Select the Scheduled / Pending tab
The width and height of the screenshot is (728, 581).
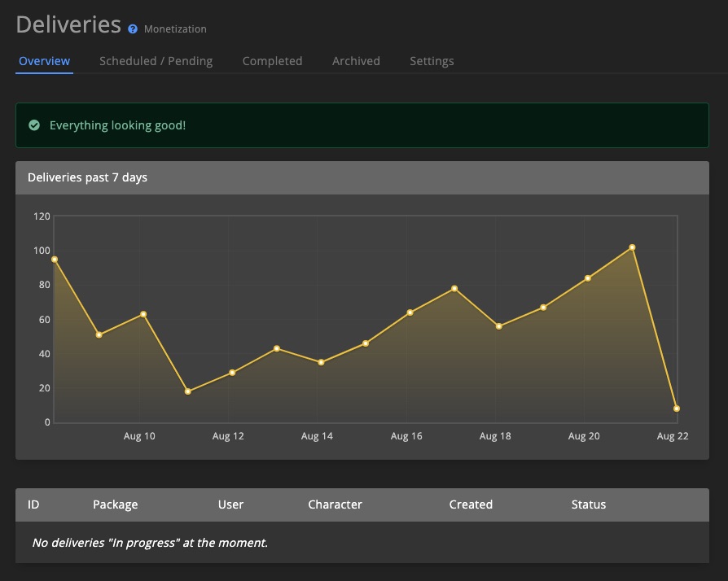(156, 61)
